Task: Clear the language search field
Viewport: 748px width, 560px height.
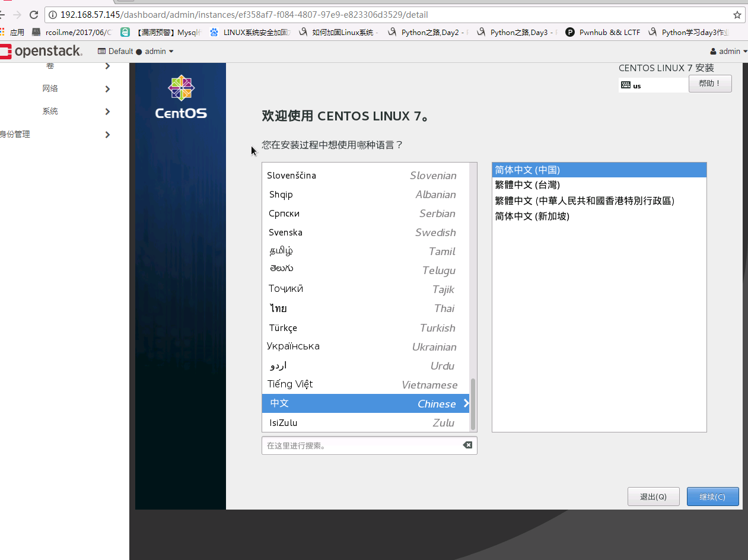Action: [467, 445]
